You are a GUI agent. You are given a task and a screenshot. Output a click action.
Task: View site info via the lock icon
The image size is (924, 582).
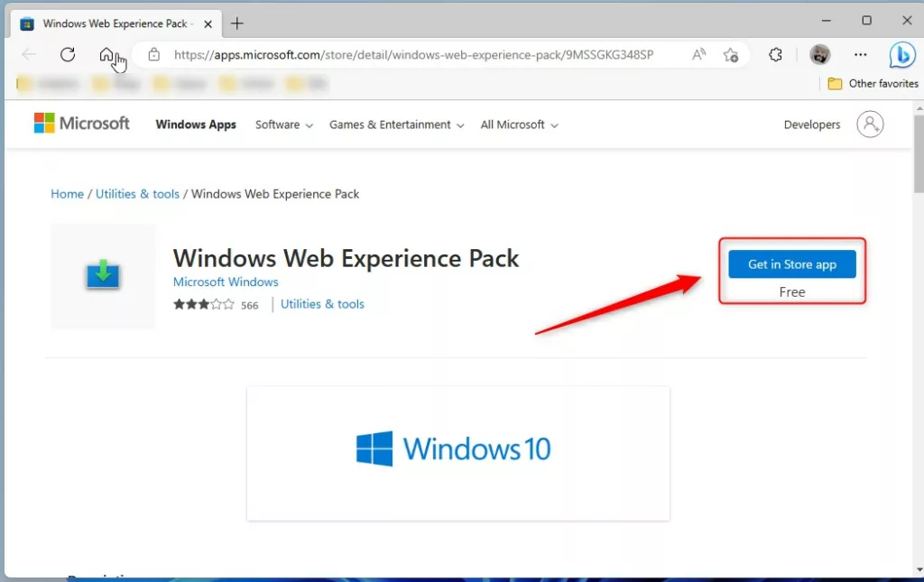click(153, 55)
